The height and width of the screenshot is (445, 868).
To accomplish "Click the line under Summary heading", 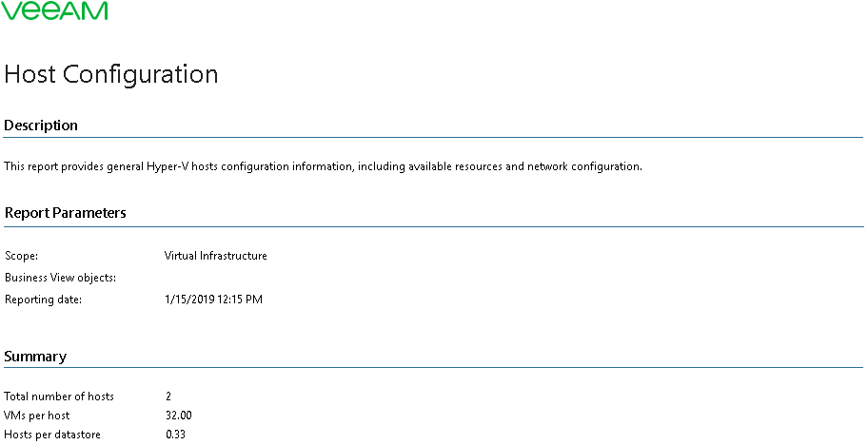I will click(433, 368).
